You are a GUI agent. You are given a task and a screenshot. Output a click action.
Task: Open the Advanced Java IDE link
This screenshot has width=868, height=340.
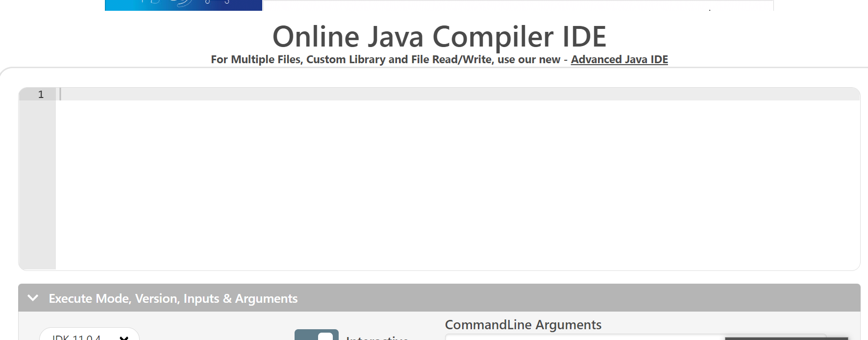pos(619,59)
